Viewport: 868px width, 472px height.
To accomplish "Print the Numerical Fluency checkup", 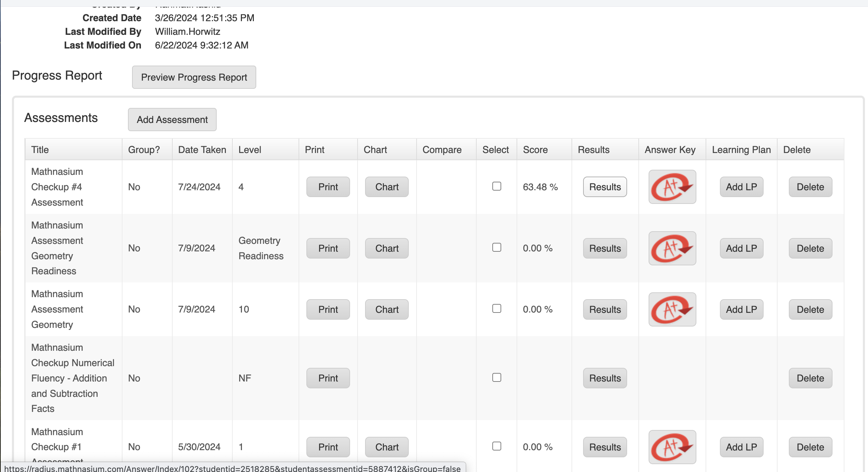I will coord(328,378).
